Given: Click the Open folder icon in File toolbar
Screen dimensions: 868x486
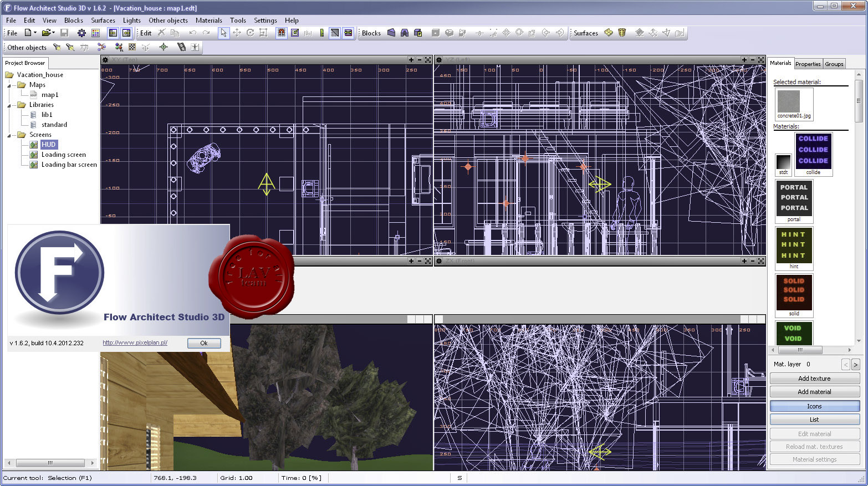Looking at the screenshot, I should [x=47, y=33].
